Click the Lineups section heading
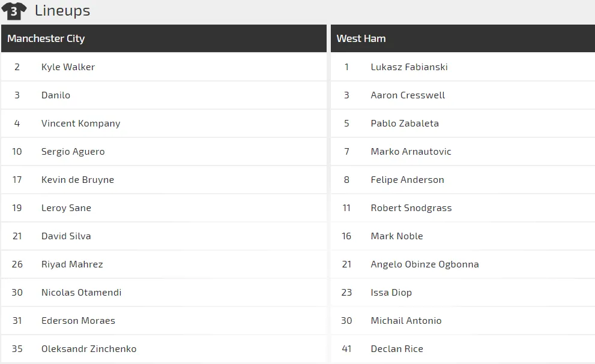 [62, 11]
